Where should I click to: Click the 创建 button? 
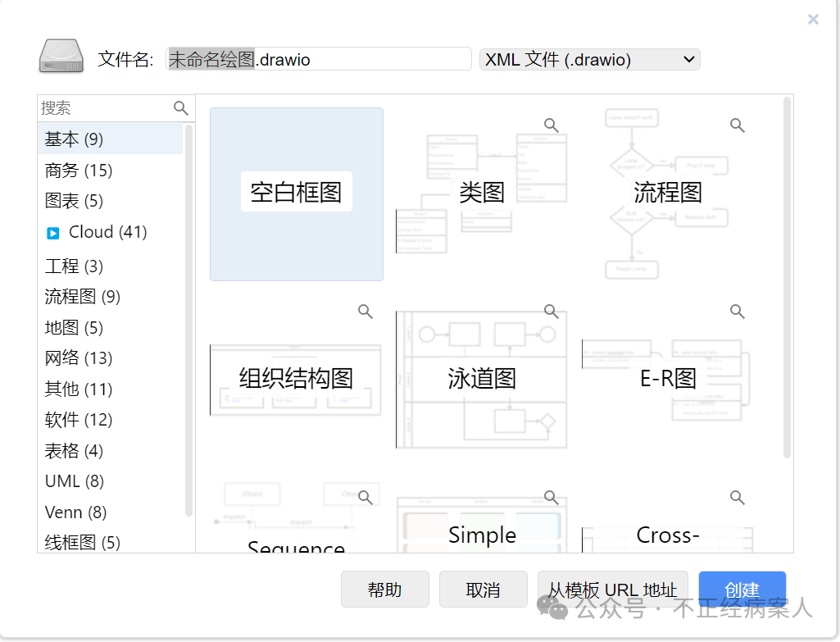tap(741, 589)
